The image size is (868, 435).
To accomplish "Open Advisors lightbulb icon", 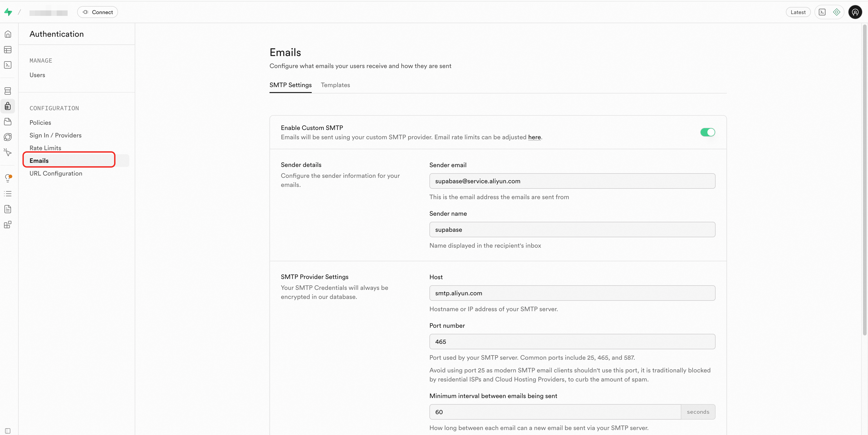I will tap(8, 178).
